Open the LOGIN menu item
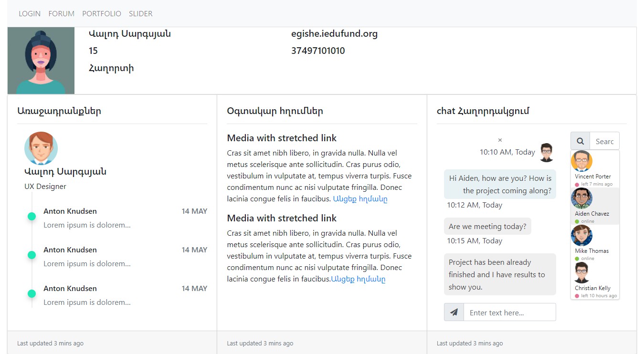The width and height of the screenshot is (644, 354). [30, 14]
